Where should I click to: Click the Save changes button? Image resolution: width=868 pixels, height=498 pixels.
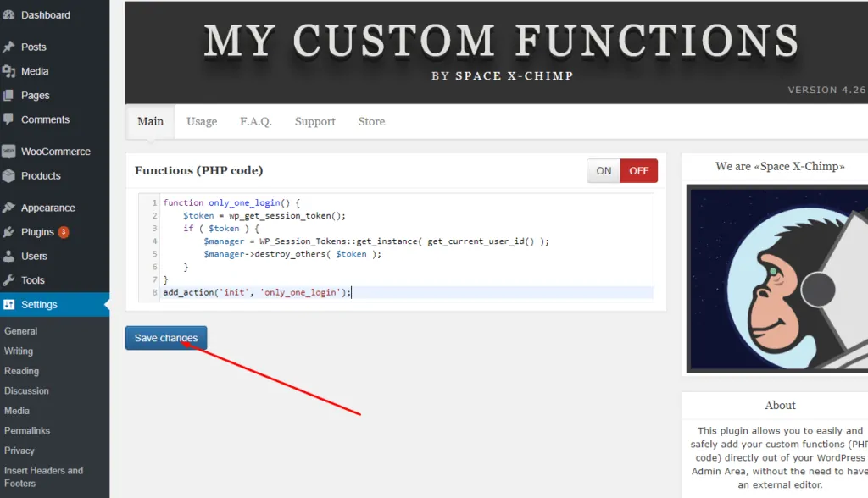[x=166, y=338]
